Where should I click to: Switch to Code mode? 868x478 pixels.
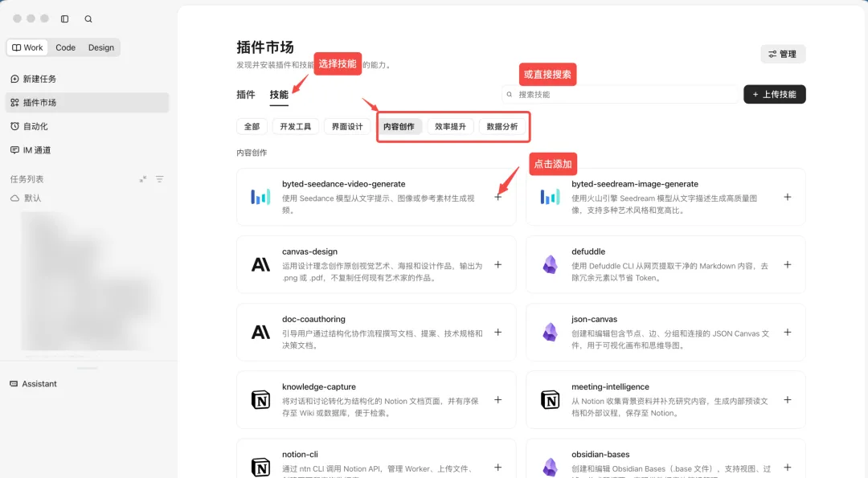(65, 47)
